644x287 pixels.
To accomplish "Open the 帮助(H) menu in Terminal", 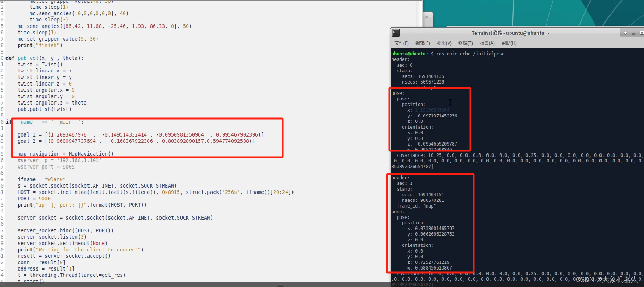I will [509, 43].
